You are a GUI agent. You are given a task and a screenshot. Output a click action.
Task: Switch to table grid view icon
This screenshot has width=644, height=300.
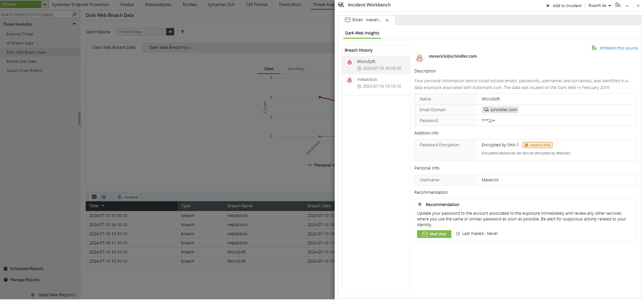point(94,197)
